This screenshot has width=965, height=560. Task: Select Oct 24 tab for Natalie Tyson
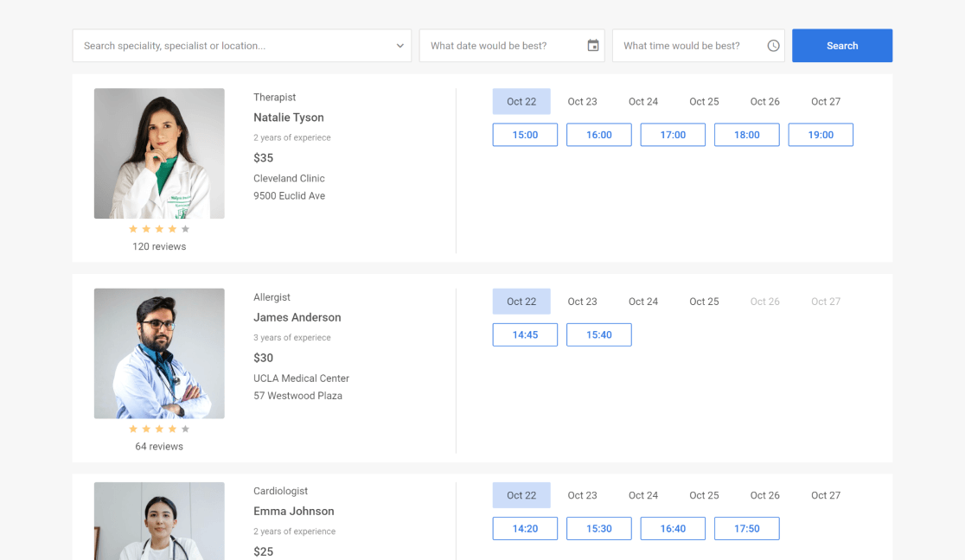click(x=643, y=101)
